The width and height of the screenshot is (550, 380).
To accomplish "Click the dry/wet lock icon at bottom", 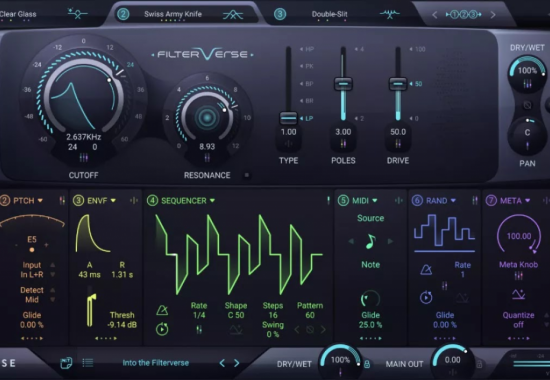I will click(x=367, y=364).
